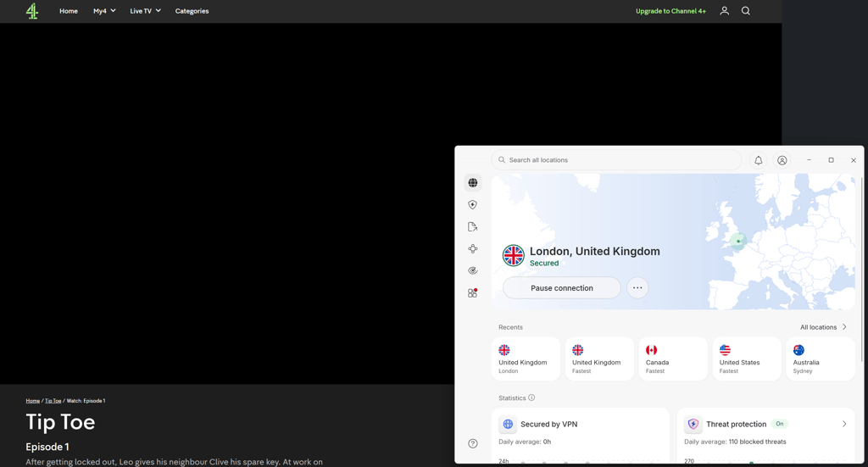Expand Threat protection card chevron
This screenshot has height=467, width=868.
click(x=844, y=424)
